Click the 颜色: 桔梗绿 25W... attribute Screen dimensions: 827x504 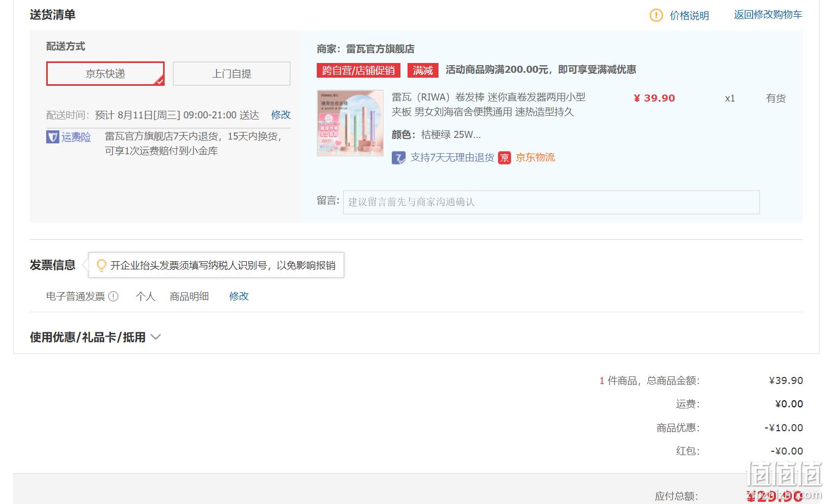(x=436, y=135)
